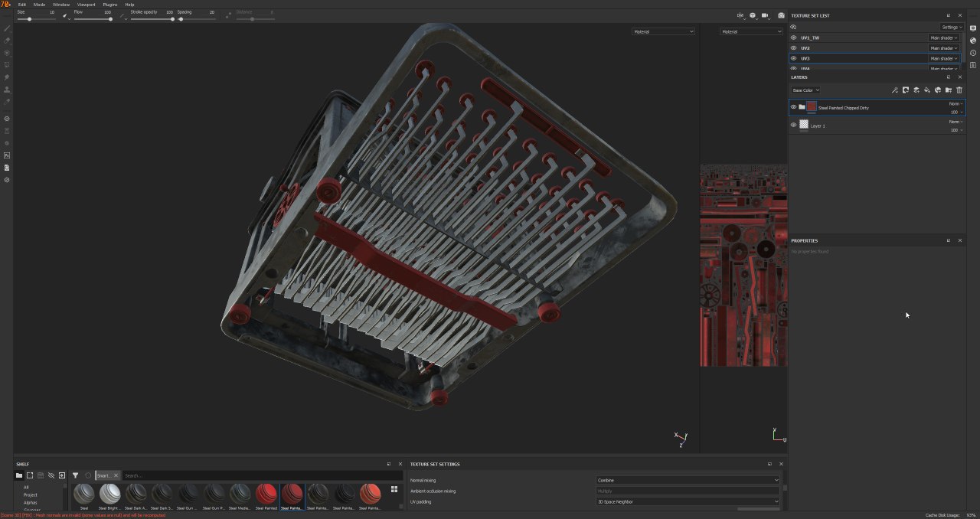Open the Window menu
The height and width of the screenshot is (519, 980).
(x=61, y=5)
